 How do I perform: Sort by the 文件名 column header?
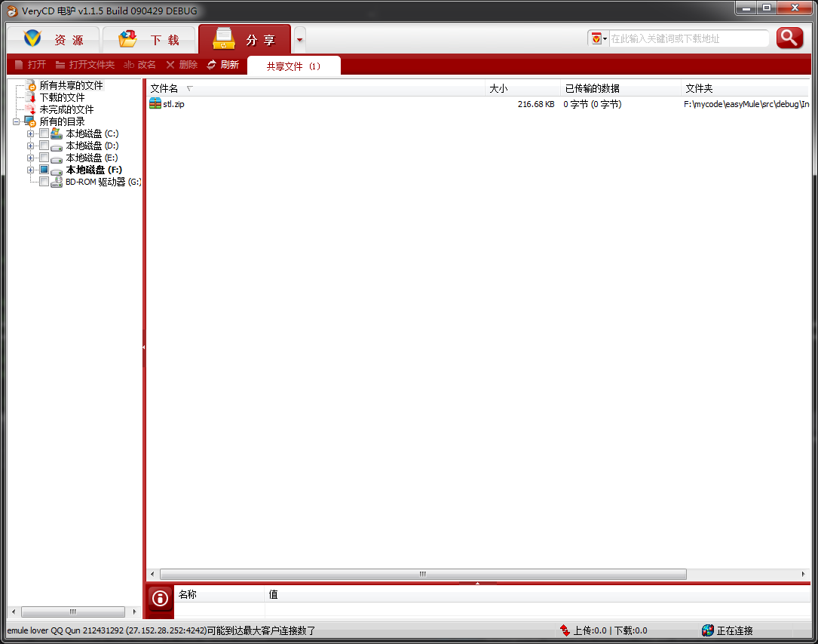[316, 88]
